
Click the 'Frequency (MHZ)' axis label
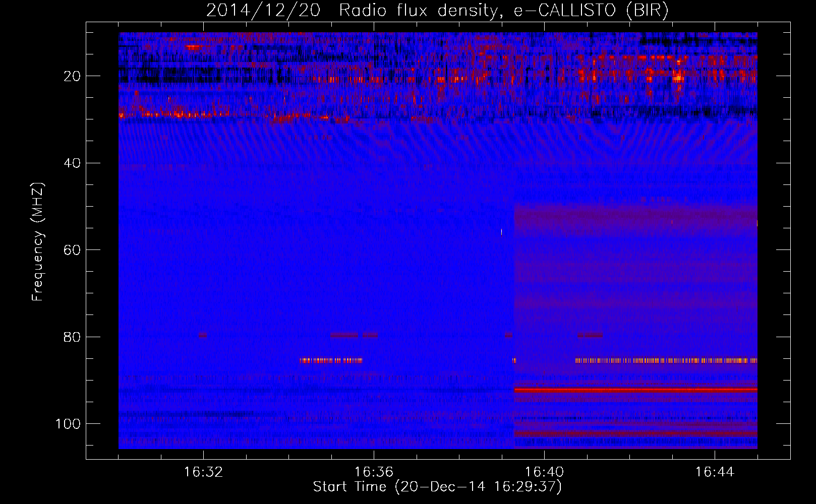pyautogui.click(x=38, y=242)
